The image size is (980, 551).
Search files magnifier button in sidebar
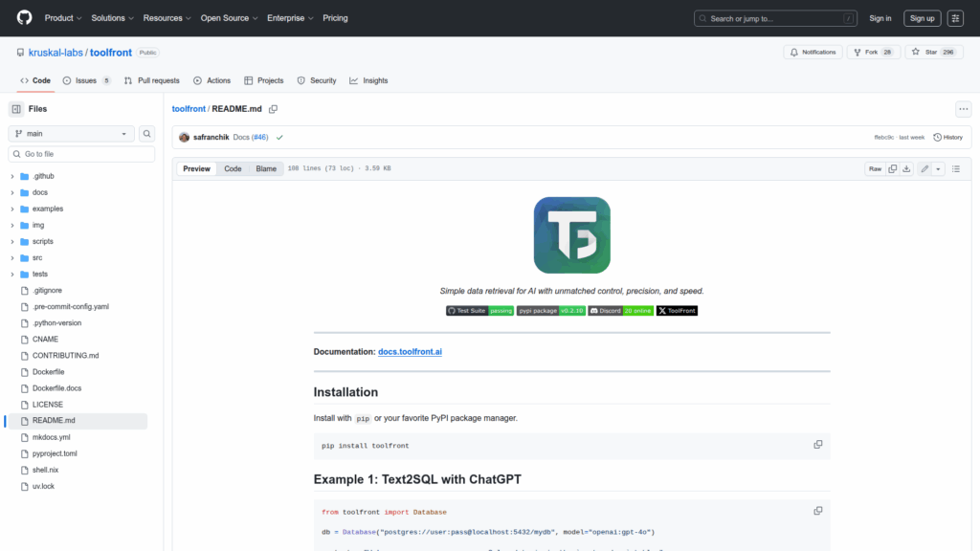(x=146, y=134)
